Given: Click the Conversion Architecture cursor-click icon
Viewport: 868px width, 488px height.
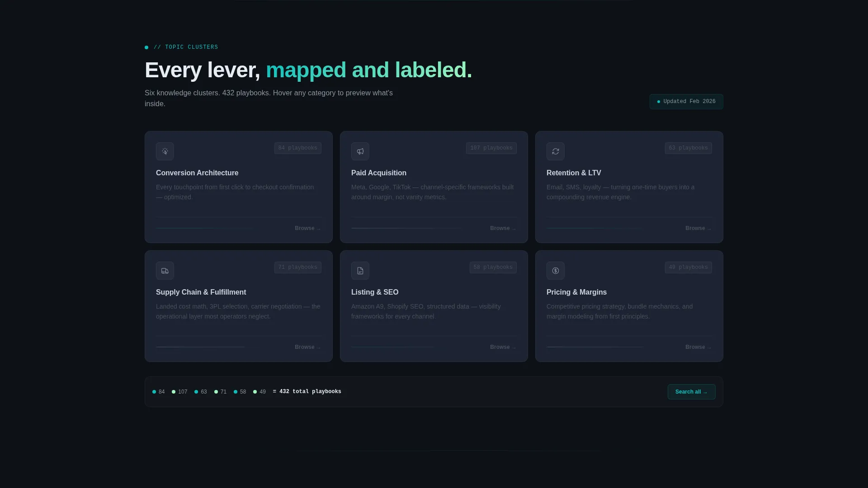Looking at the screenshot, I should (x=165, y=151).
